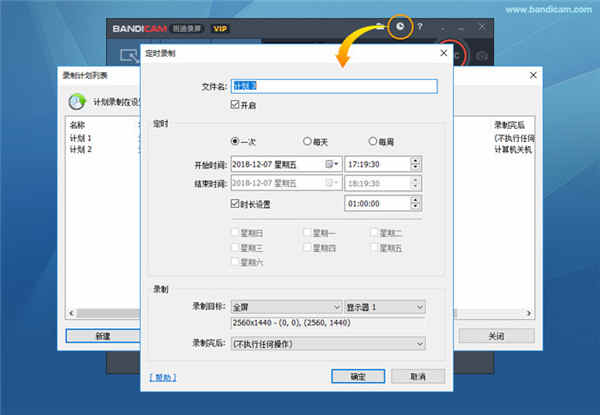The height and width of the screenshot is (415, 600).
Task: Click schedule list scrollbar right arrow
Action: pos(529,313)
